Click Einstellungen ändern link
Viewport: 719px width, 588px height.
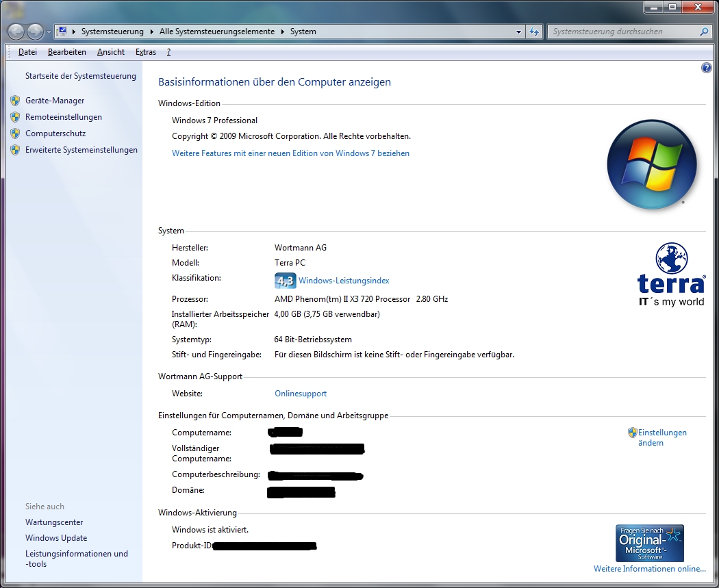pyautogui.click(x=663, y=437)
